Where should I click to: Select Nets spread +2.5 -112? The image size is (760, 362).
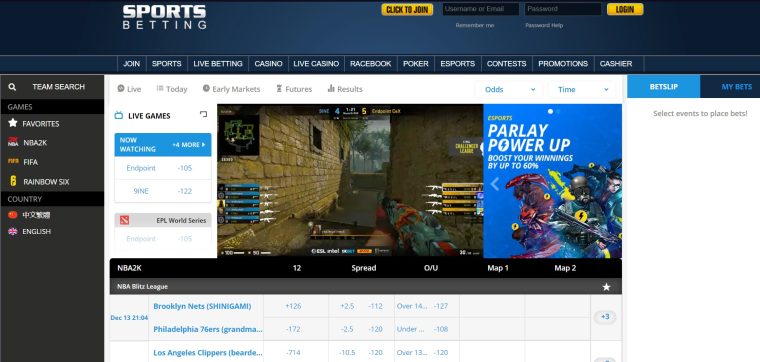click(361, 306)
